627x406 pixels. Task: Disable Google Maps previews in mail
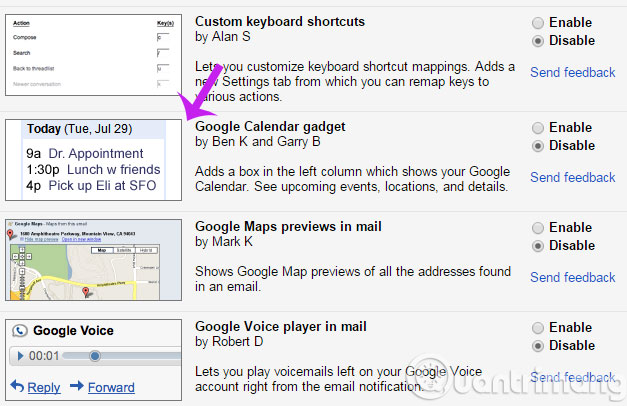click(540, 245)
